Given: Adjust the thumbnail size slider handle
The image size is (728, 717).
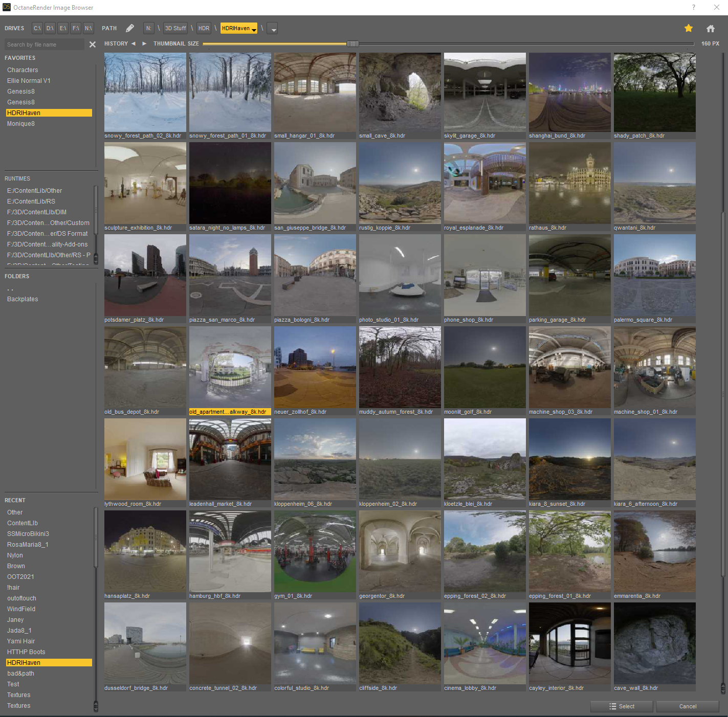Looking at the screenshot, I should pos(352,44).
